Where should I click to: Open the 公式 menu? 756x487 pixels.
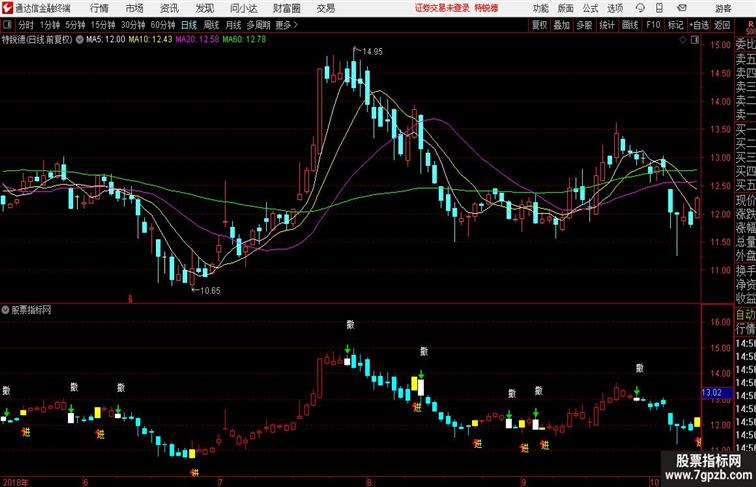pos(590,8)
